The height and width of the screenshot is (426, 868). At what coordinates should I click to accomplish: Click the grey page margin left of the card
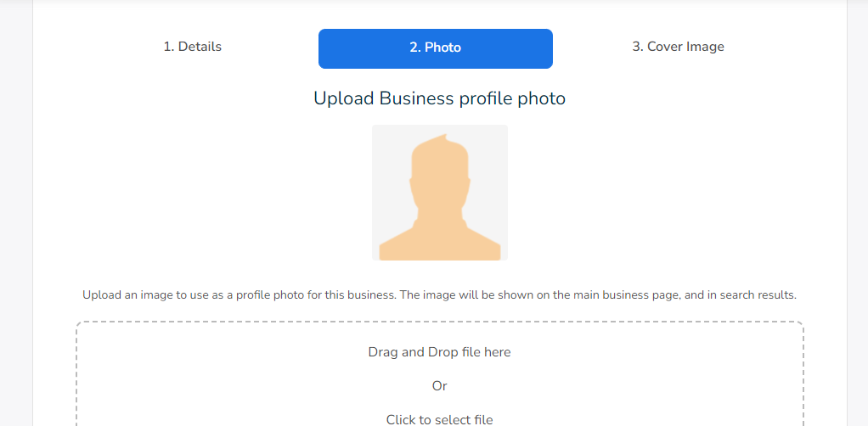tap(15, 212)
